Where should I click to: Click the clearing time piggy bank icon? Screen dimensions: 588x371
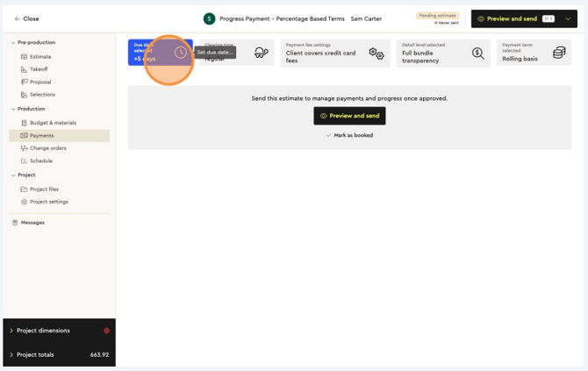tap(261, 53)
